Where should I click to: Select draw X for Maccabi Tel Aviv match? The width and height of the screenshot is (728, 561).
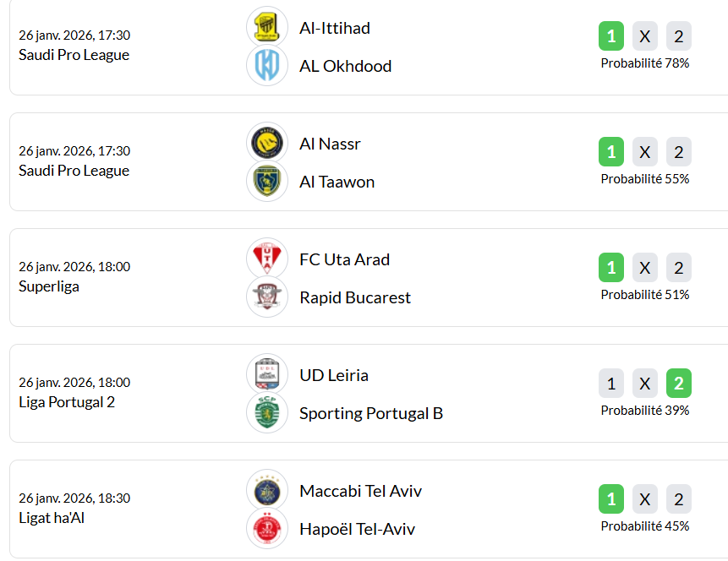tap(645, 499)
